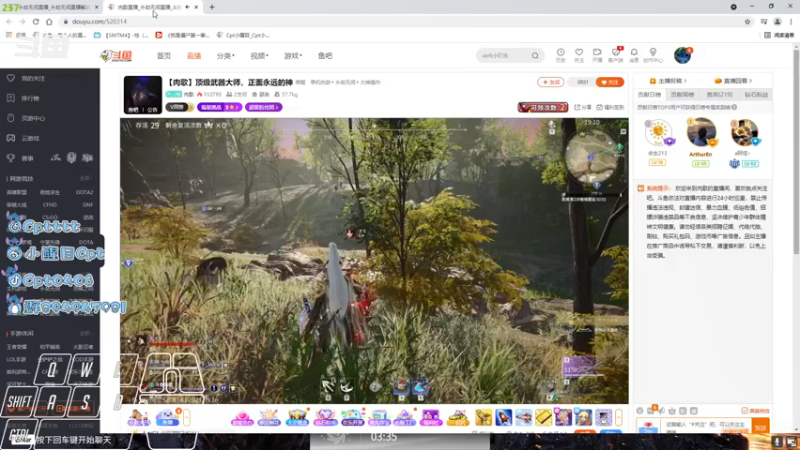Image resolution: width=800 pixels, height=450 pixels.
Task: Reload the page in the browser
Action: [36, 21]
